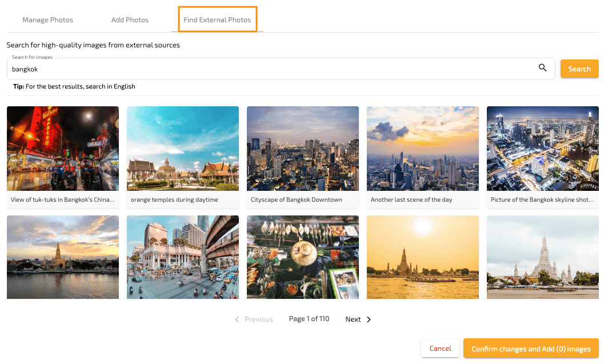Open the Add Photos tab
Image resolution: width=604 pixels, height=364 pixels.
pyautogui.click(x=130, y=20)
